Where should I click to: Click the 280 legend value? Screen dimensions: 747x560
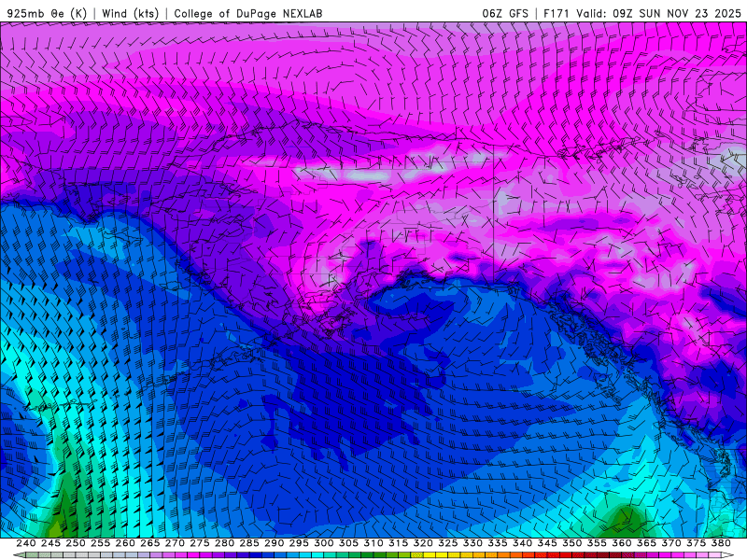pyautogui.click(x=224, y=543)
